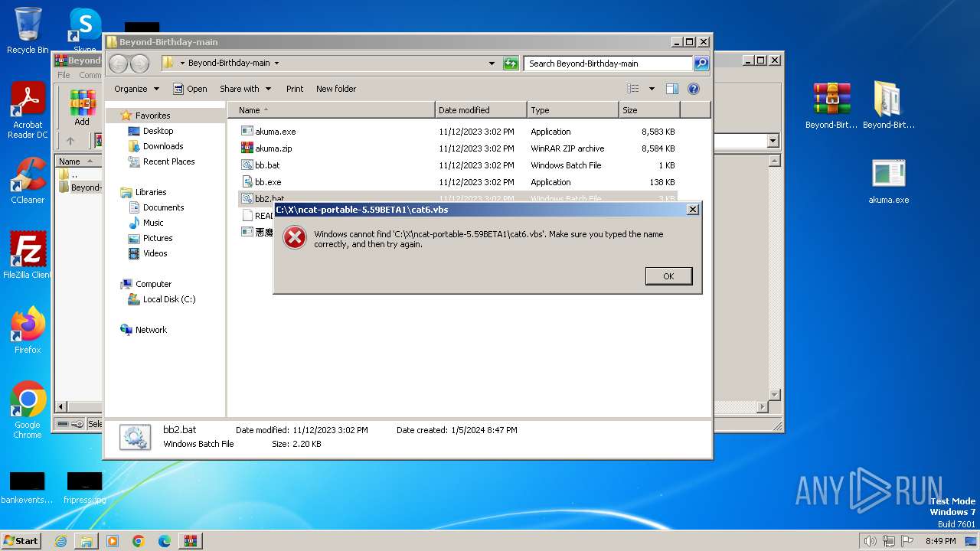Image resolution: width=980 pixels, height=551 pixels.
Task: Open Pictures library
Action: (x=158, y=238)
